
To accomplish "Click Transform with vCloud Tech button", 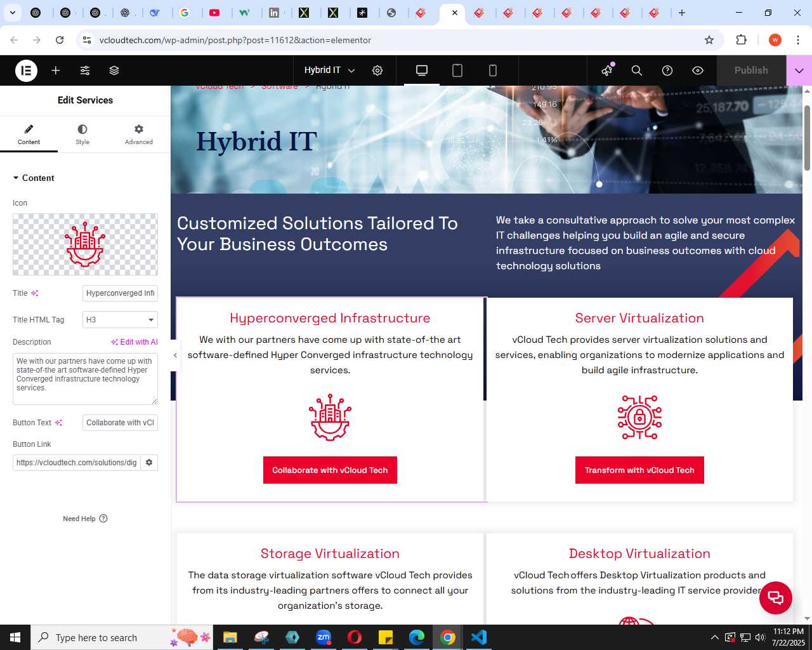I will [x=639, y=470].
